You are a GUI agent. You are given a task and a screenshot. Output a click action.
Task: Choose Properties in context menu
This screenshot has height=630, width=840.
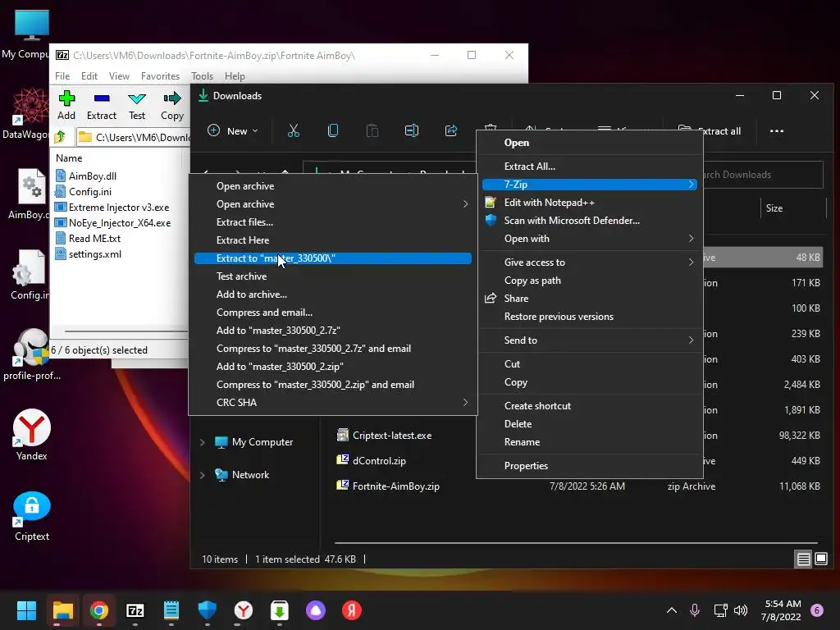(590, 466)
